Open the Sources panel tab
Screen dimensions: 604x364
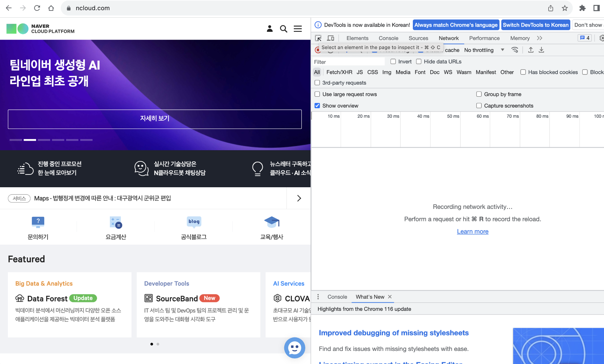418,38
